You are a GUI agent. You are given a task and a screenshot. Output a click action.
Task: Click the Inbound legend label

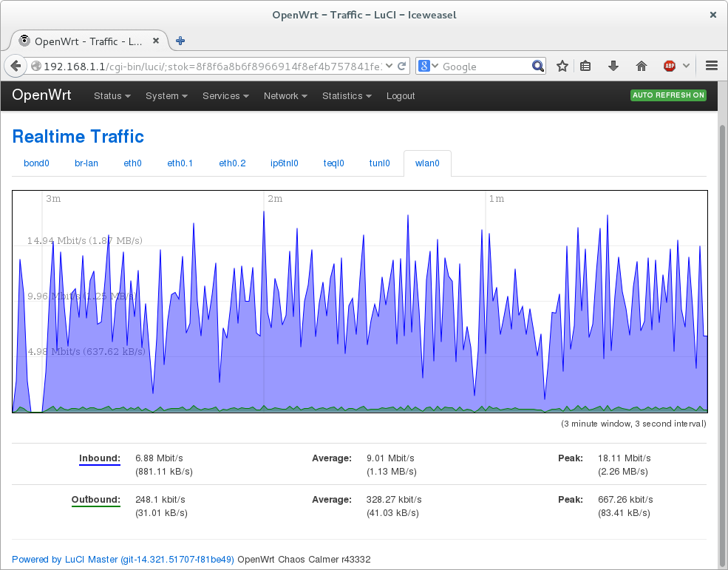[99, 458]
